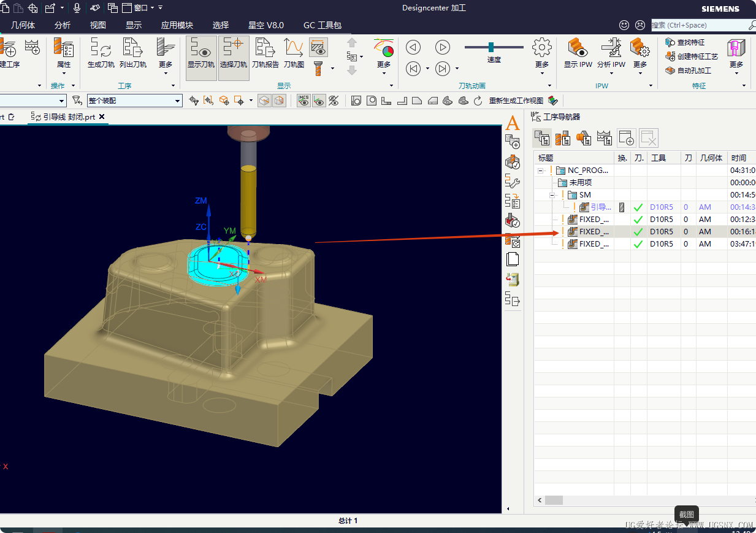Collapse the SM folder in the navigator

552,195
